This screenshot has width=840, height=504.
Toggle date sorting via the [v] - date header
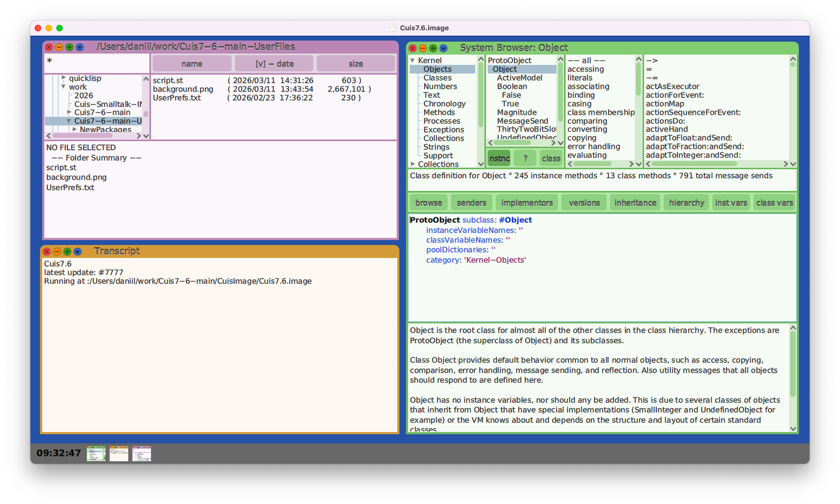(x=274, y=63)
